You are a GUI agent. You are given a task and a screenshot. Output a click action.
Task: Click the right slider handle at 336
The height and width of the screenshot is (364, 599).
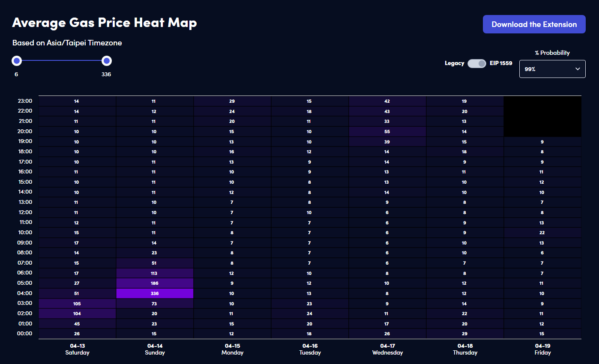click(106, 61)
